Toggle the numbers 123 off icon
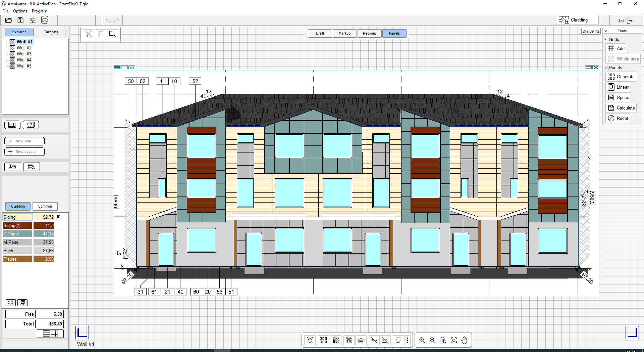The width and height of the screenshot is (644, 352). tap(385, 340)
